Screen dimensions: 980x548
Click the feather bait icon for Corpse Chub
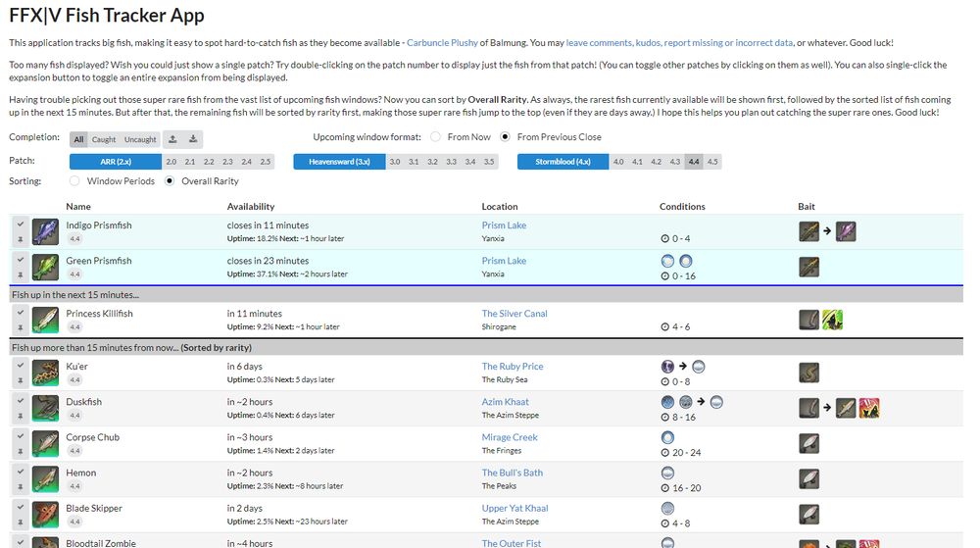pos(808,444)
